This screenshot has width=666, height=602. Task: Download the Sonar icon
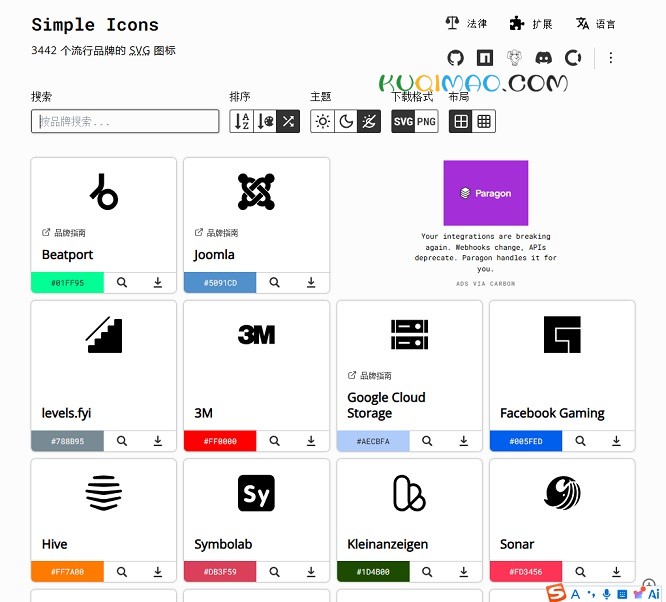616,572
